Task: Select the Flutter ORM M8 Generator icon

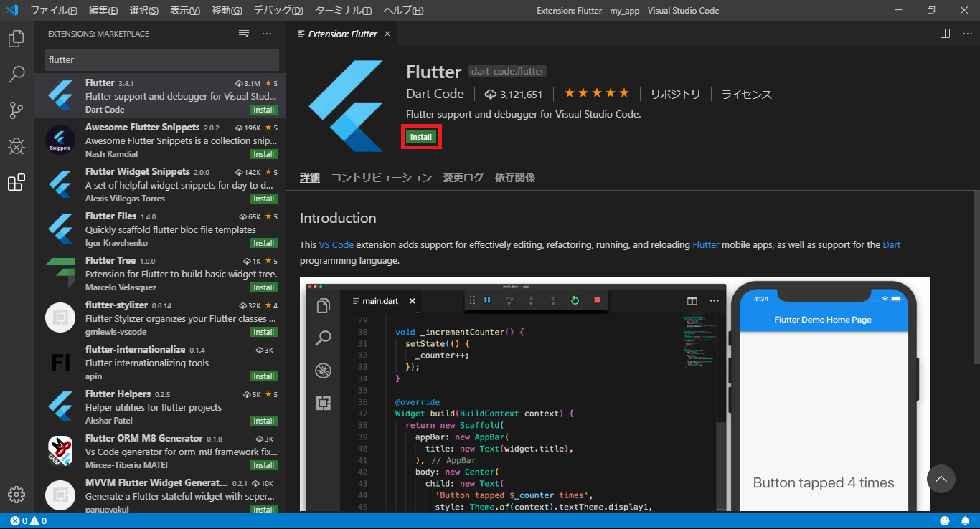Action: 60,451
